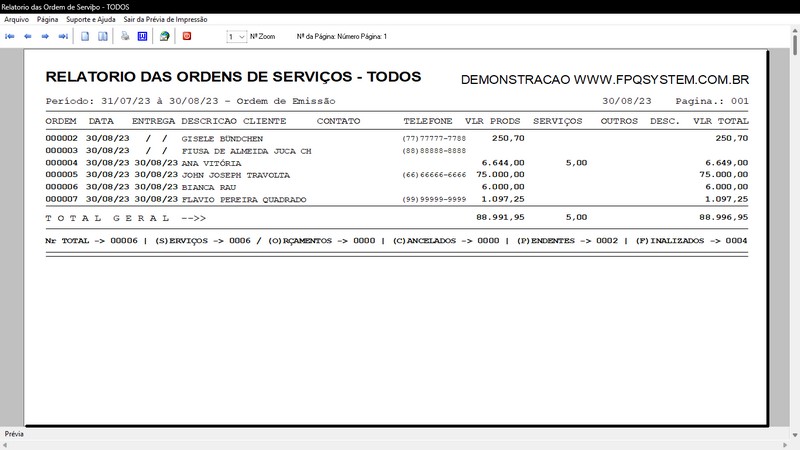Select client FIUSA DE ALMEIDA JUCA CH

246,151
